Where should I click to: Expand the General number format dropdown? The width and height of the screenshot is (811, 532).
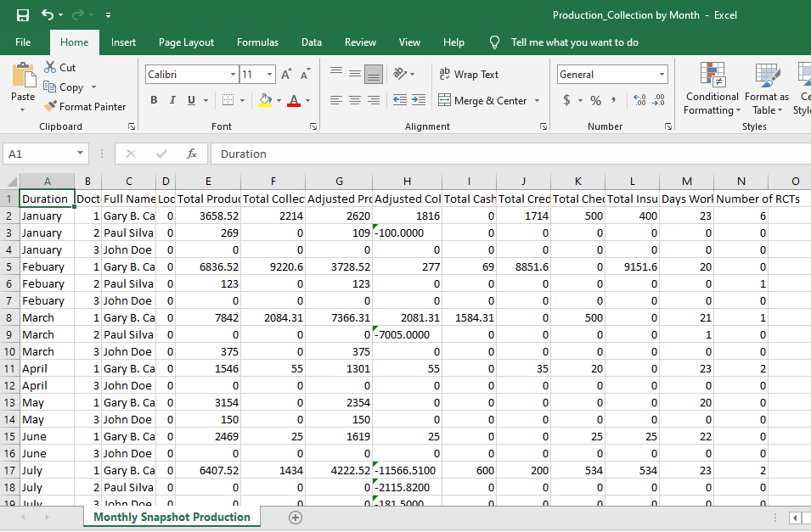662,75
